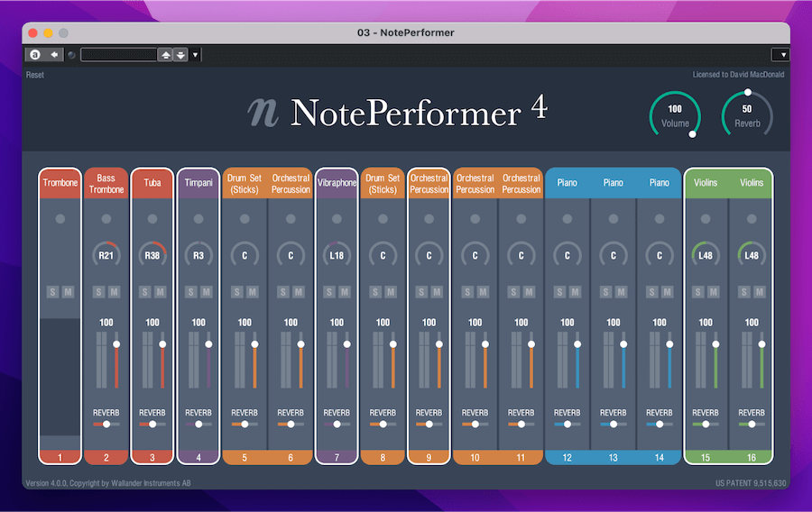
Task: Click the 100 volume value on Timpani
Action: coord(198,322)
